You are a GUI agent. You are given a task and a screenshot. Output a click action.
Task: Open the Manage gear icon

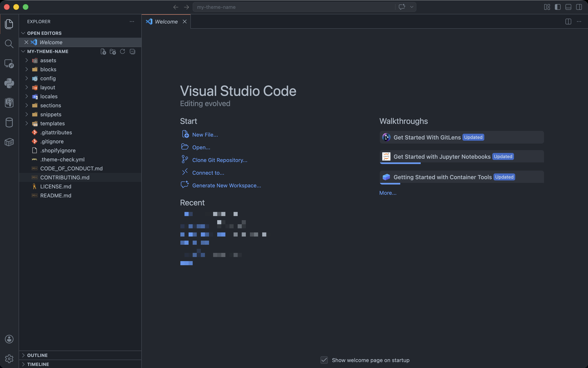pos(9,359)
